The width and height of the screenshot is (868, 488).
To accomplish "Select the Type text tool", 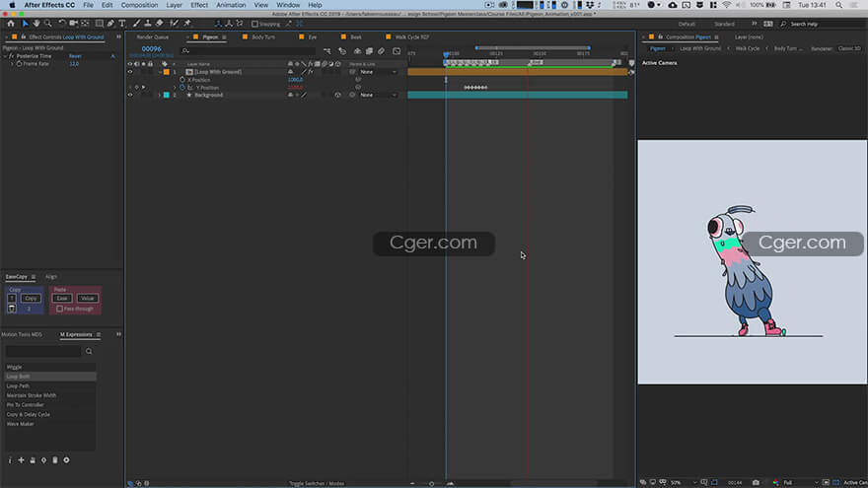I will 122,24.
